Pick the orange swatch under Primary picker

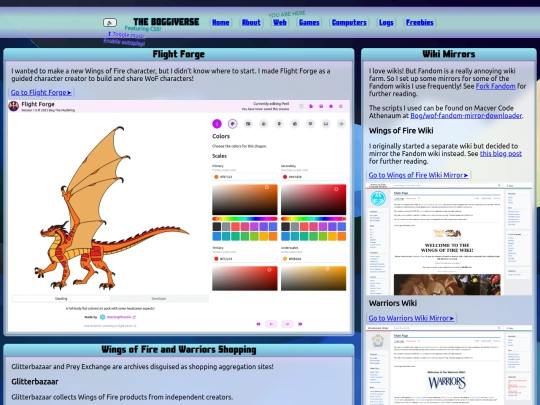tap(273, 236)
